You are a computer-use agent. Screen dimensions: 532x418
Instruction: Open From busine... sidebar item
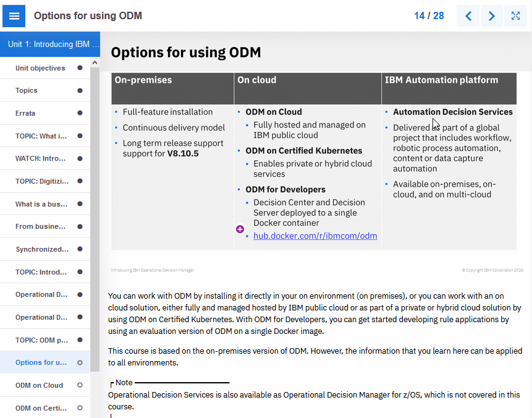44,226
